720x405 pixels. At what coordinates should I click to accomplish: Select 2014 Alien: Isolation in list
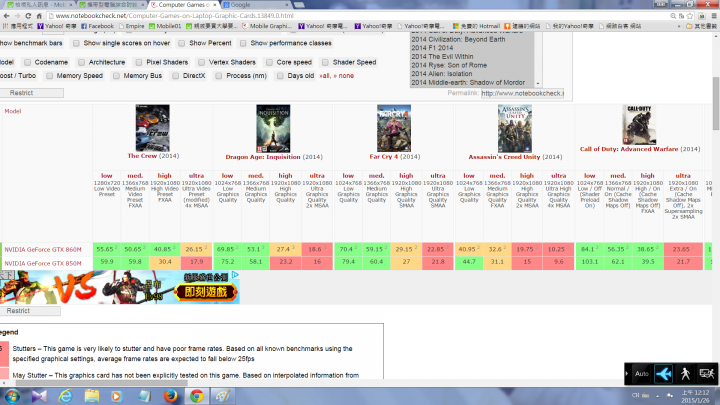point(442,73)
